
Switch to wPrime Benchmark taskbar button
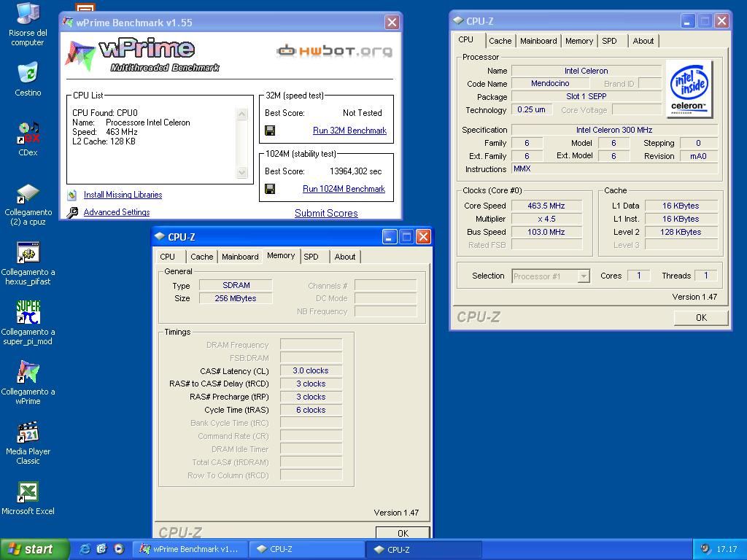[190, 549]
